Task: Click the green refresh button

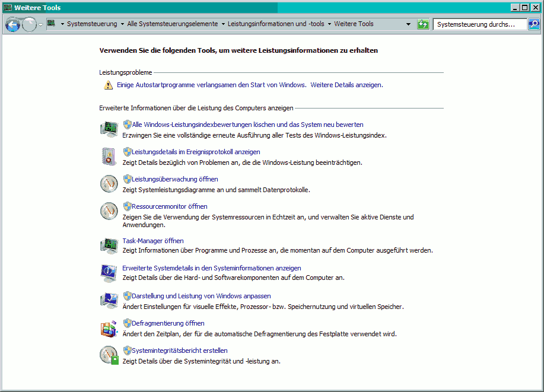Action: 423,24
